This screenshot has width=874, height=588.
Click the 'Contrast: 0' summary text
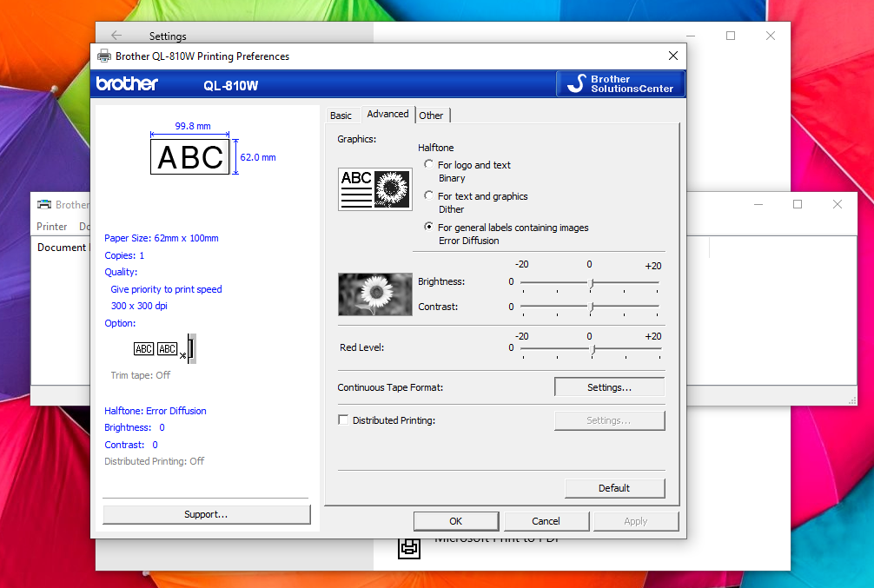pos(131,445)
